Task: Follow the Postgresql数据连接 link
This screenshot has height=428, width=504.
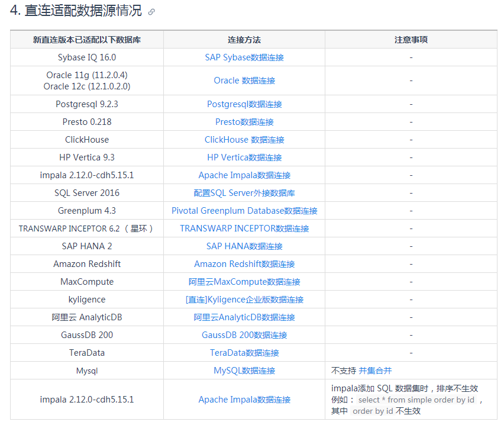Action: point(244,104)
